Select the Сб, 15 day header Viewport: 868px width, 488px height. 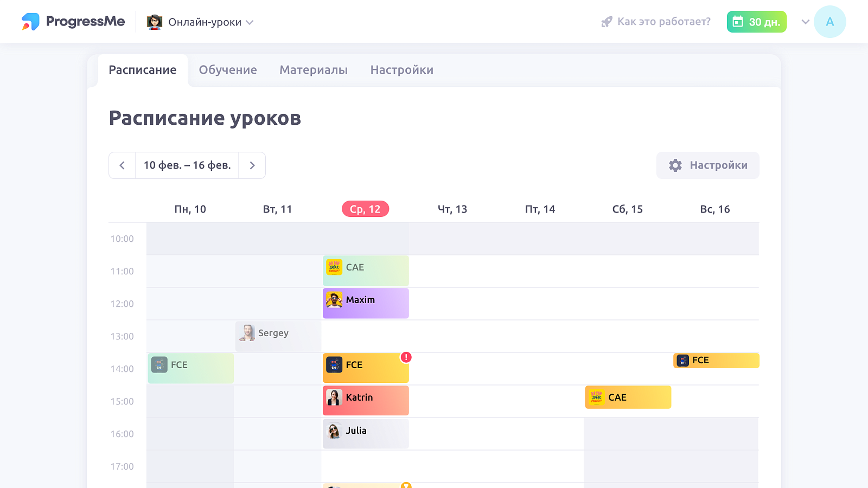point(628,209)
